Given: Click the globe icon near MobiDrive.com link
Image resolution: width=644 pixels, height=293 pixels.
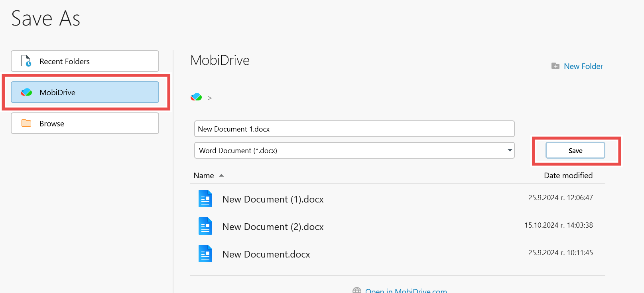Looking at the screenshot, I should pyautogui.click(x=357, y=291).
